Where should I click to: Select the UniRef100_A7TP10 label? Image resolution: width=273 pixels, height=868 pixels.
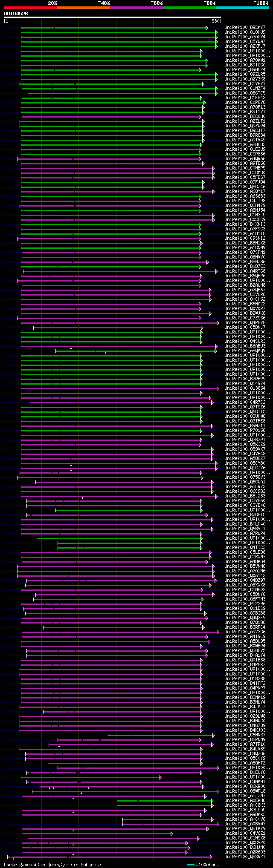[245, 744]
